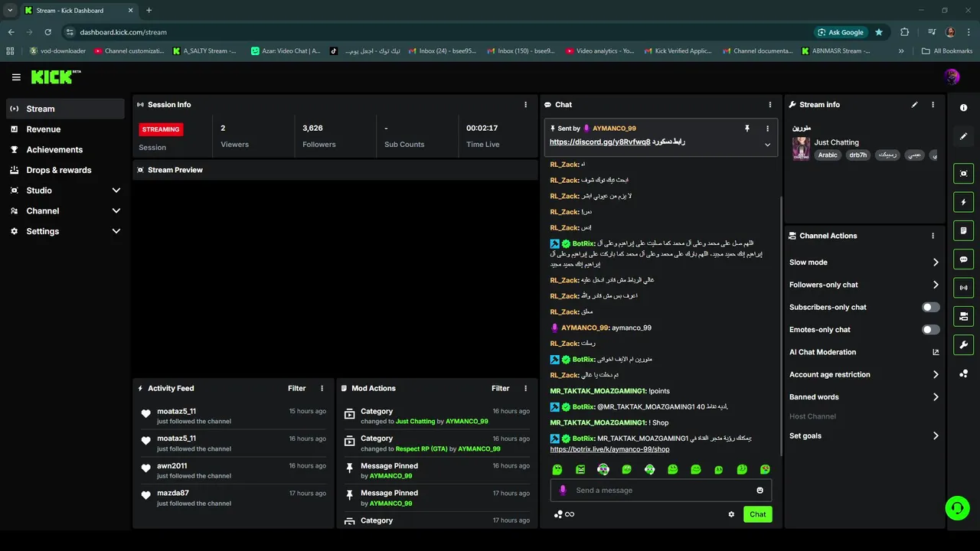
Task: Open Activity Feed three-dot menu
Action: (322, 389)
